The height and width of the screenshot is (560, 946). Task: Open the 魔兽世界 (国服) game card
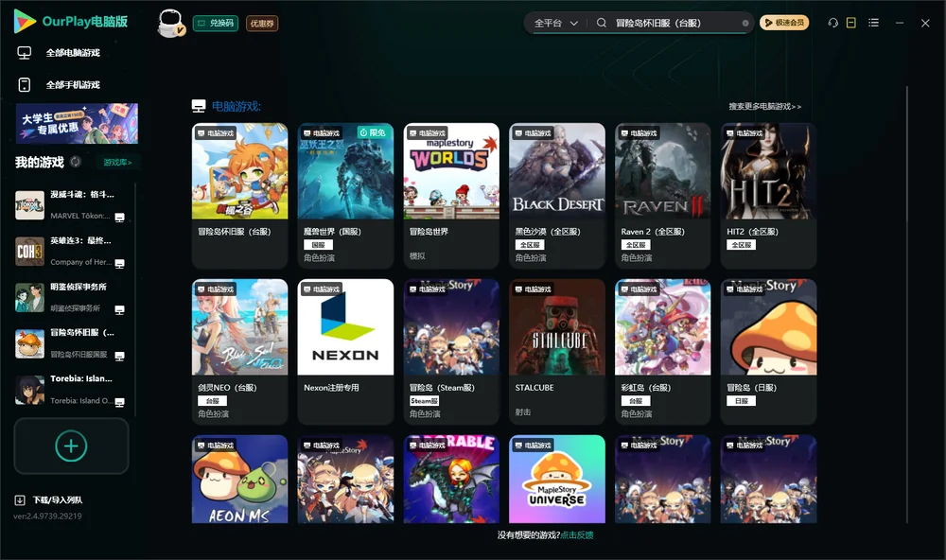click(345, 196)
